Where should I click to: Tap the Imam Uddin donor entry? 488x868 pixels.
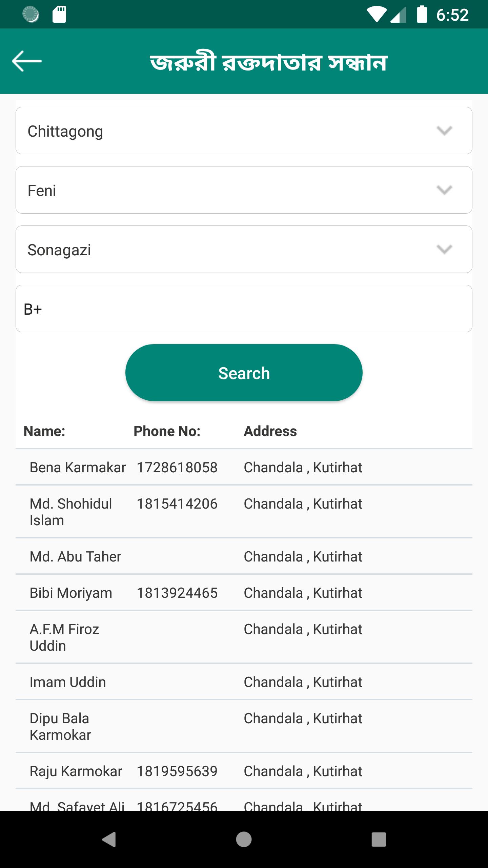(x=68, y=682)
